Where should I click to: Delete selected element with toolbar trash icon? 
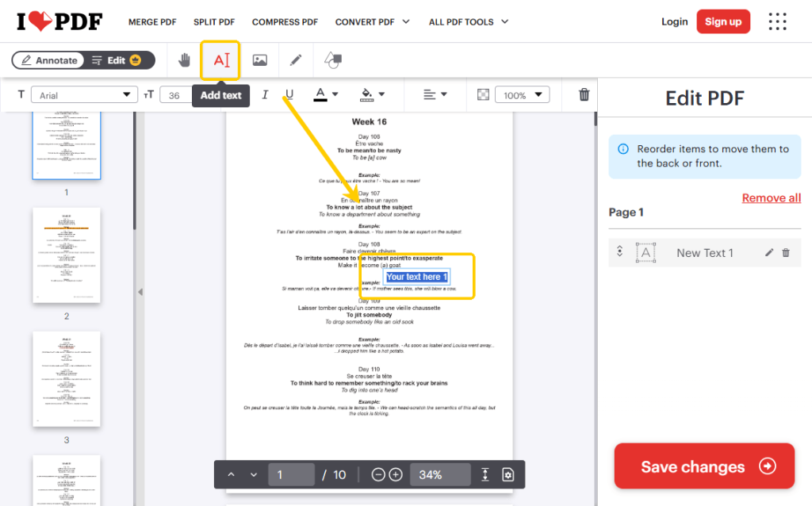(584, 94)
